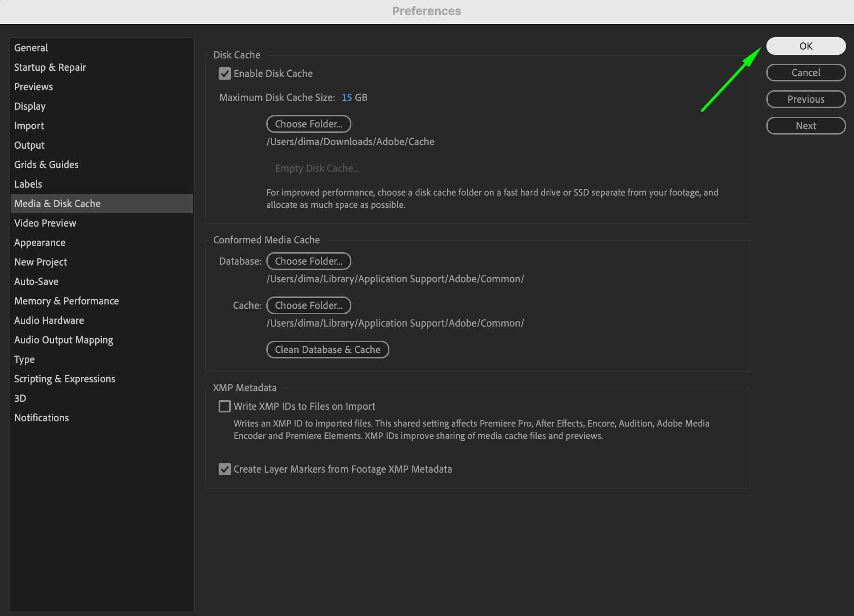Viewport: 854px width, 616px height.
Task: Uncheck Create Layer Markers from Footage XMP Metadata
Action: tap(225, 469)
